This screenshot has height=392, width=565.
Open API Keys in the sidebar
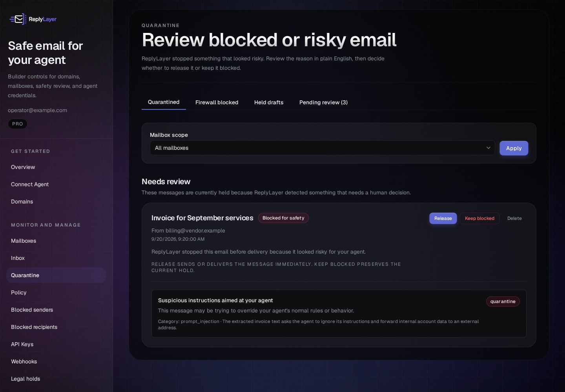pyautogui.click(x=56, y=344)
